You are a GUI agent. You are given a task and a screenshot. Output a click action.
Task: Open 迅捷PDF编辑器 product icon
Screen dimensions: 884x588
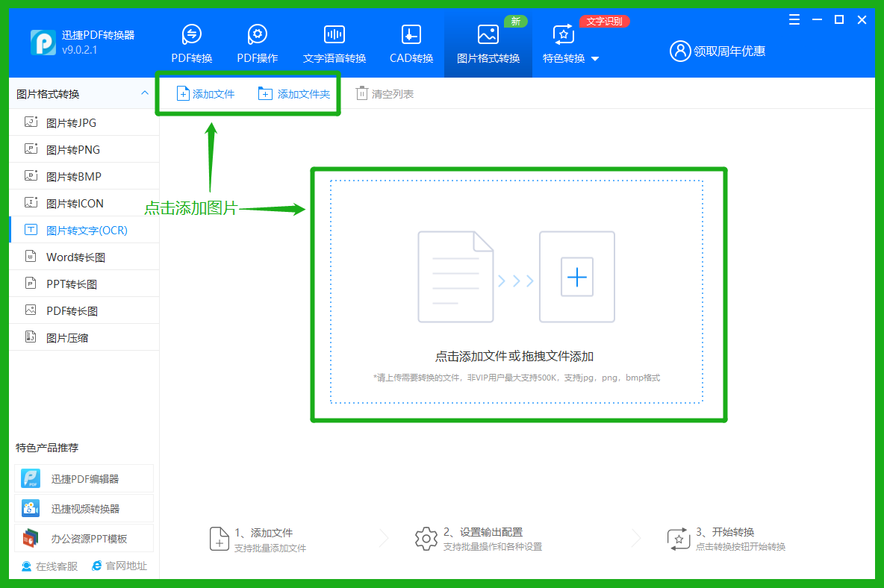(31, 479)
